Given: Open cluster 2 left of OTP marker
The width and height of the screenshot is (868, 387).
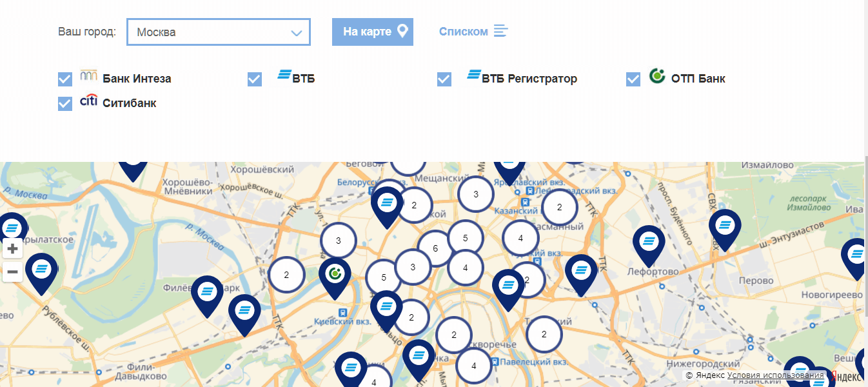Looking at the screenshot, I should (286, 275).
